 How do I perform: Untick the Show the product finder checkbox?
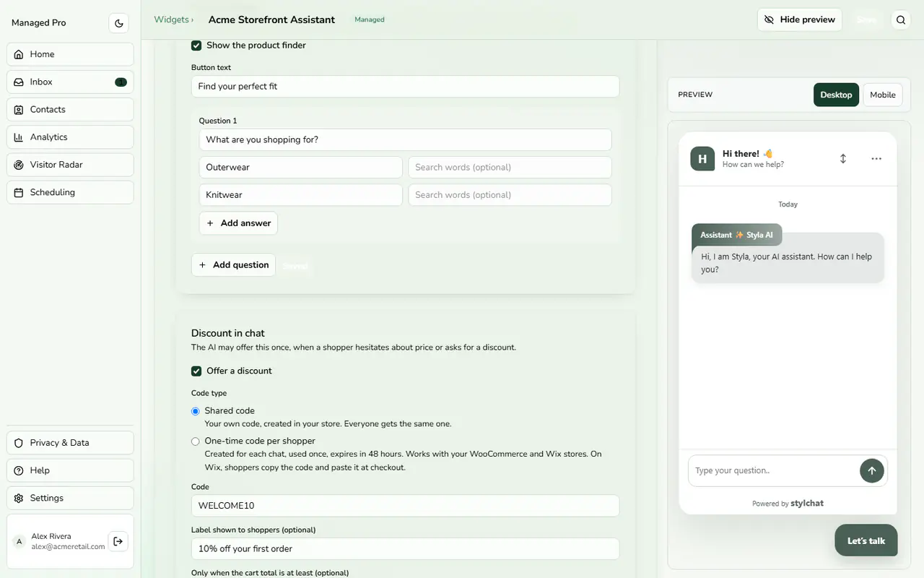[196, 46]
